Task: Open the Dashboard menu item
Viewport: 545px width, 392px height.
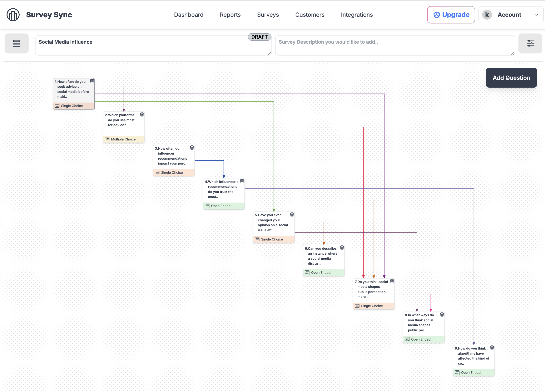Action: (189, 15)
